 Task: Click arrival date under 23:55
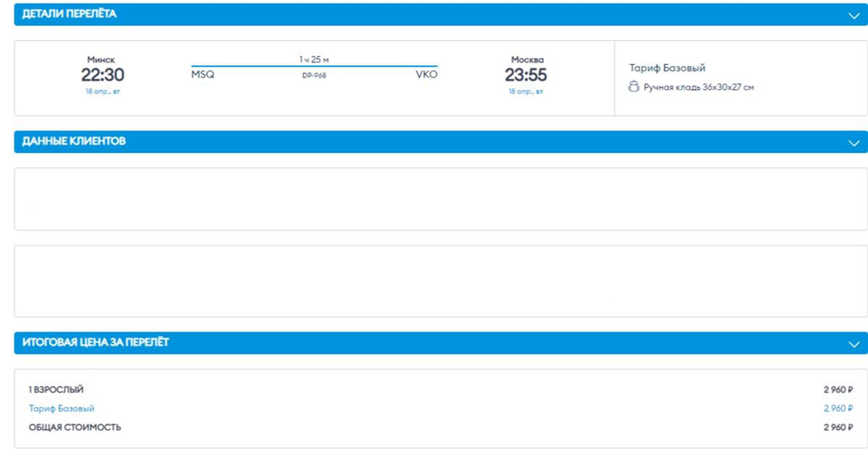coord(526,92)
